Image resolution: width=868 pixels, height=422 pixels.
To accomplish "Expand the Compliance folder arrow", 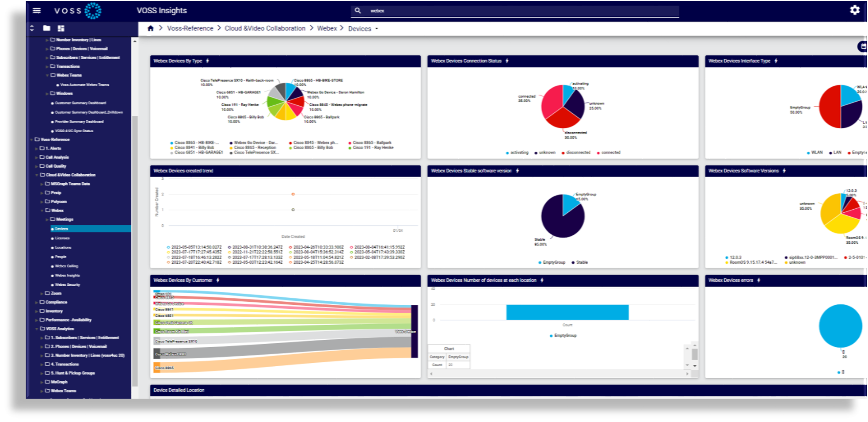I will click(x=37, y=303).
